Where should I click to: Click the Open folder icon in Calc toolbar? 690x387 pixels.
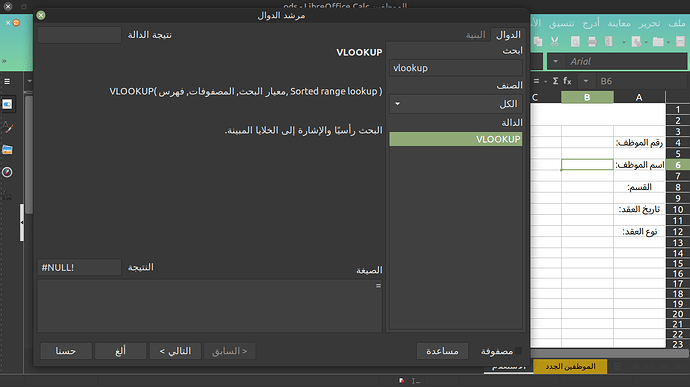658,42
